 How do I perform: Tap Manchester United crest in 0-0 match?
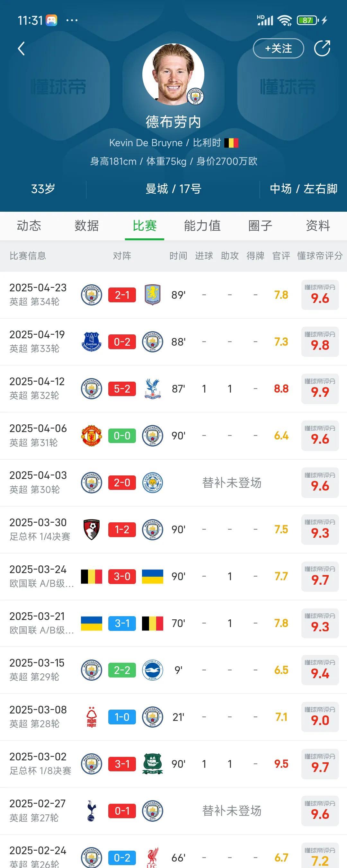(91, 435)
